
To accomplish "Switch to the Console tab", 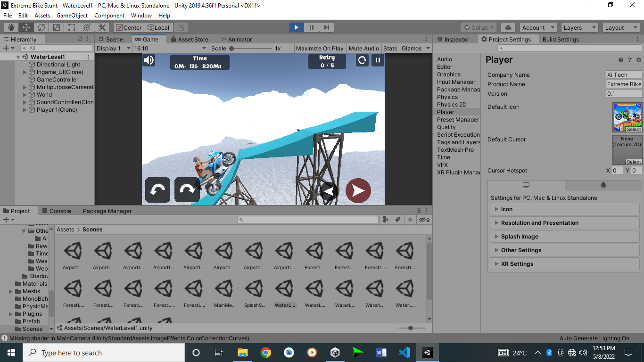I will click(x=60, y=211).
